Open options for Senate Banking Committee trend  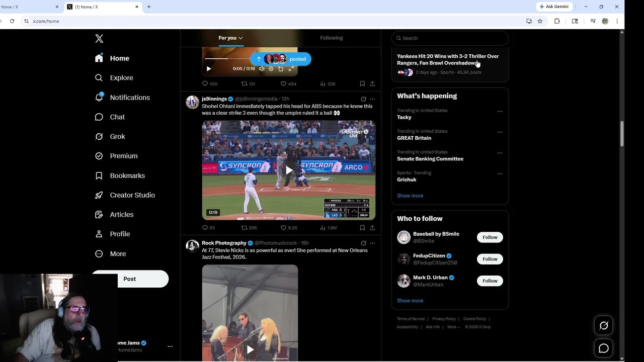500,153
